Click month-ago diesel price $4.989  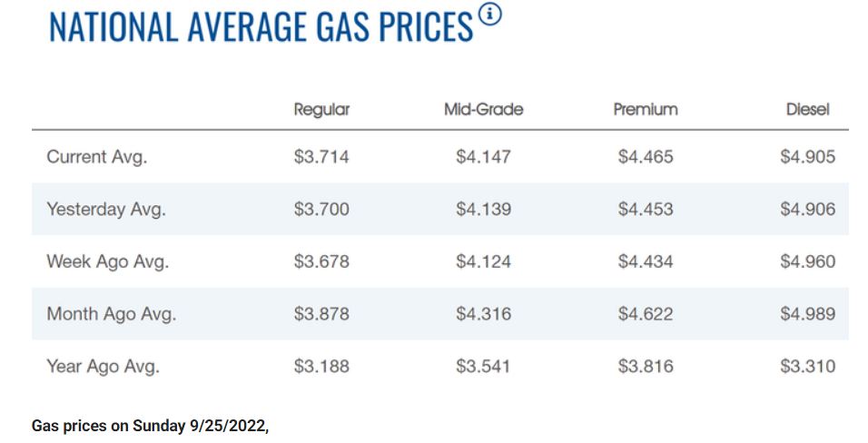[807, 315]
